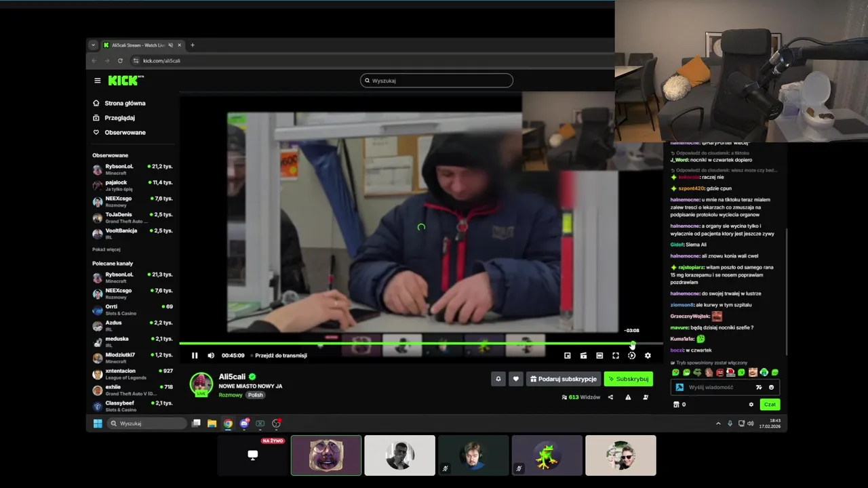This screenshot has height=488, width=868.
Task: Follow channel with heart button
Action: pos(515,379)
